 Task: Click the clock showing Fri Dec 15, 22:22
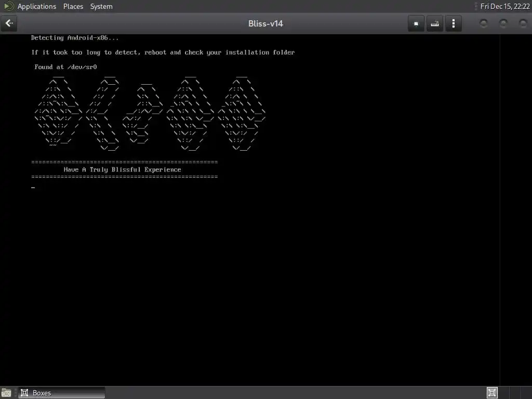tap(505, 6)
